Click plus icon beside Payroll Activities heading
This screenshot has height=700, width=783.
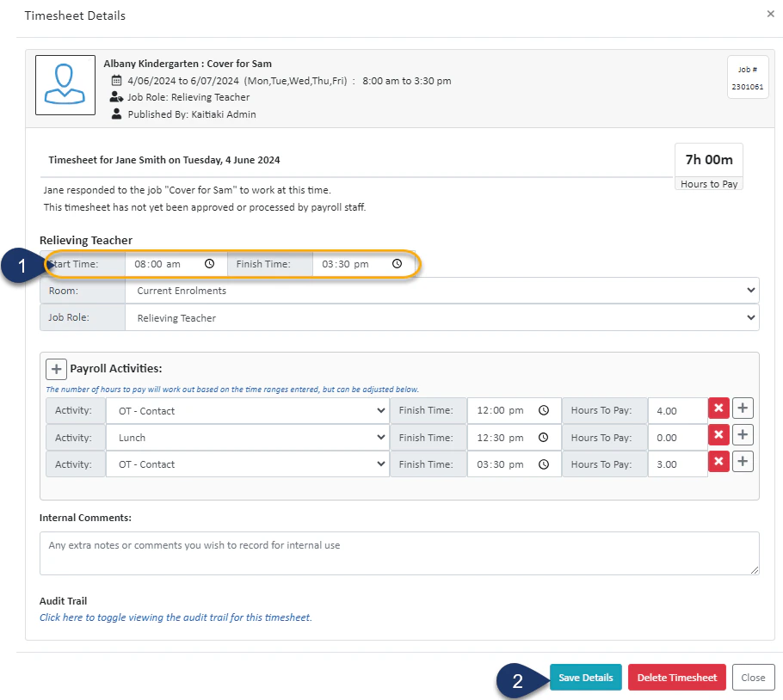tap(57, 369)
